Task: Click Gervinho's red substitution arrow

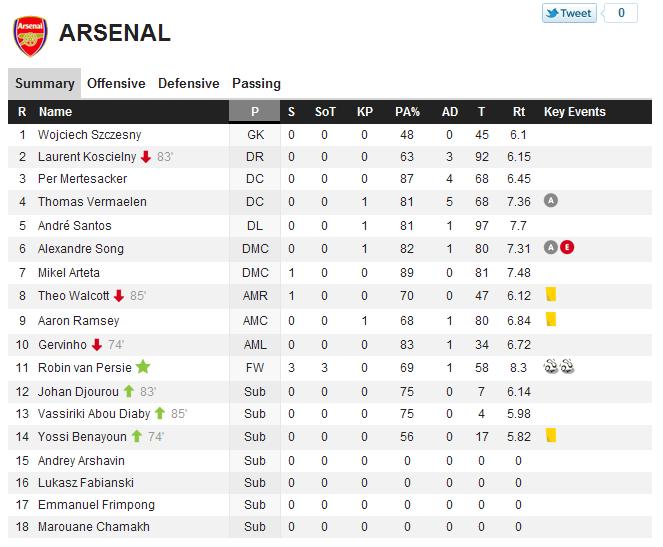Action: pyautogui.click(x=97, y=344)
